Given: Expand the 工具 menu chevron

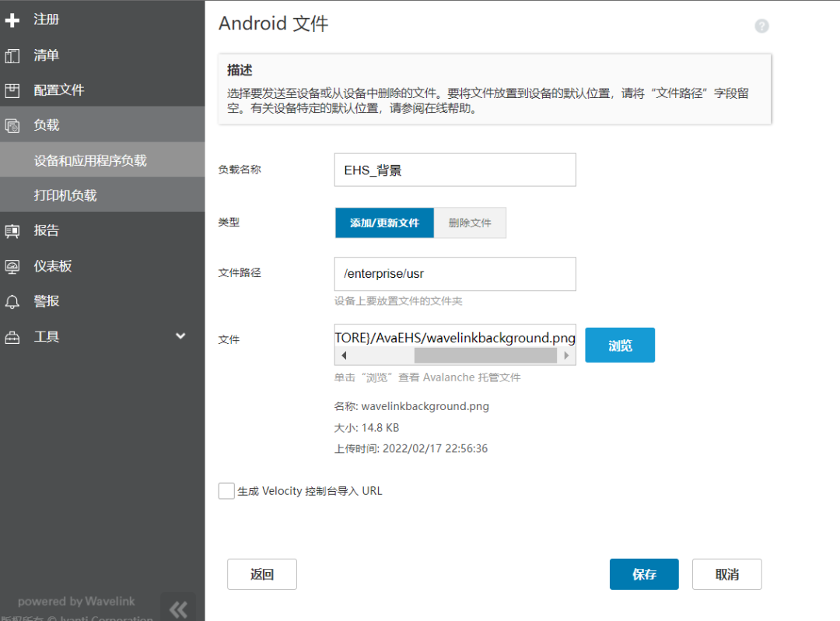Looking at the screenshot, I should [180, 336].
